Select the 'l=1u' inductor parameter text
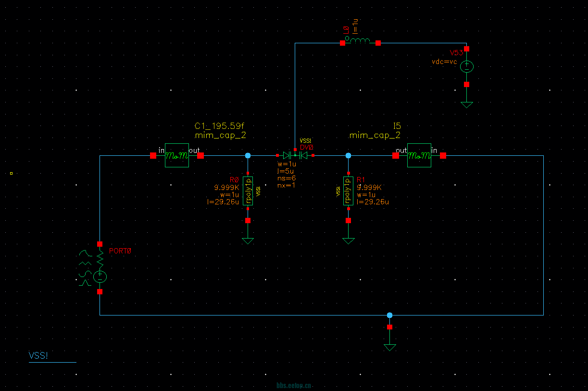 (x=355, y=26)
